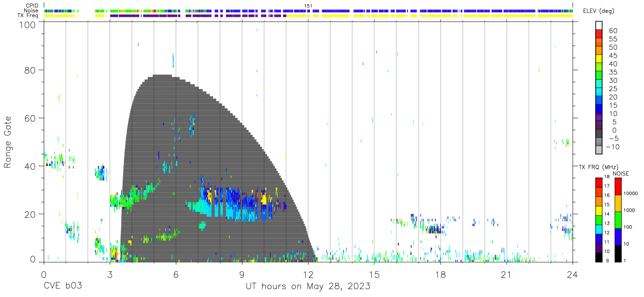Select x-axis tick label '24'
The width and height of the screenshot is (644, 297).
click(572, 274)
